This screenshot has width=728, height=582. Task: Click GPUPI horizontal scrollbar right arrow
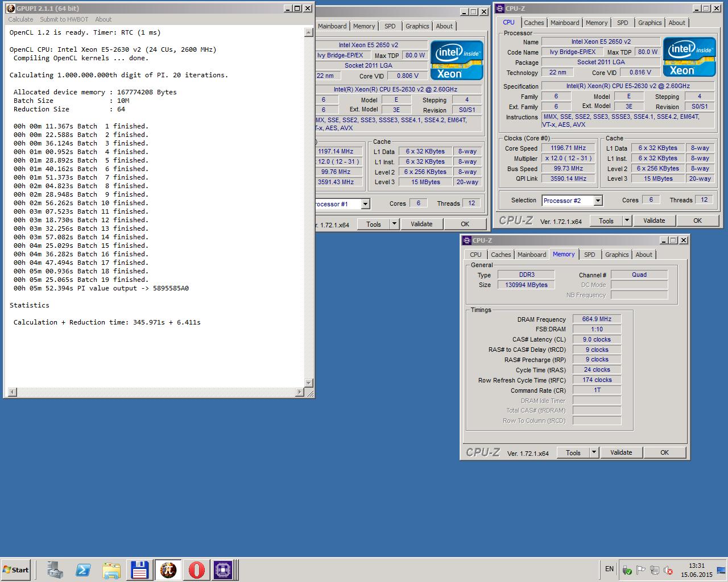coord(300,392)
